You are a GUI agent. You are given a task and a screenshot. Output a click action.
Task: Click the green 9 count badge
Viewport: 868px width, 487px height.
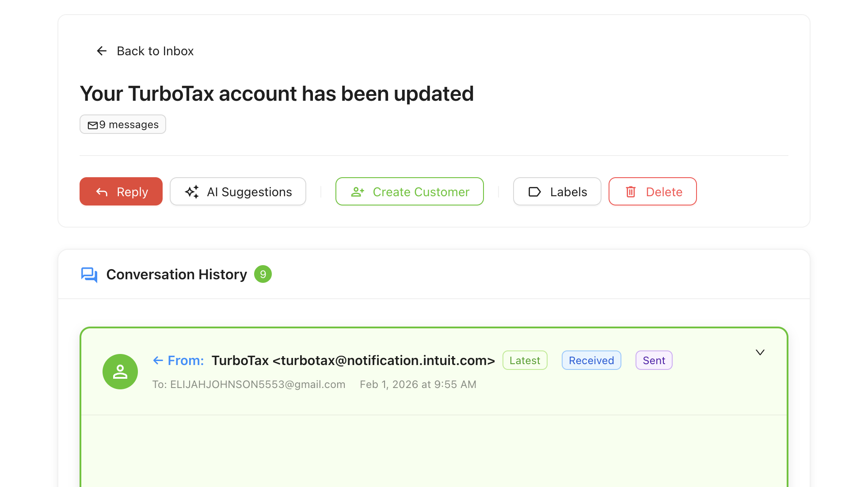263,274
